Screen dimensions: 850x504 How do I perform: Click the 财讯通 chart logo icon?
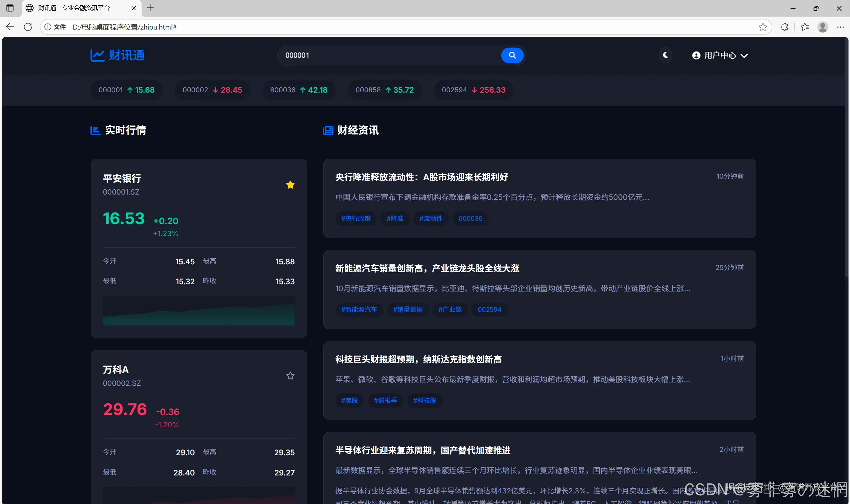pyautogui.click(x=97, y=55)
